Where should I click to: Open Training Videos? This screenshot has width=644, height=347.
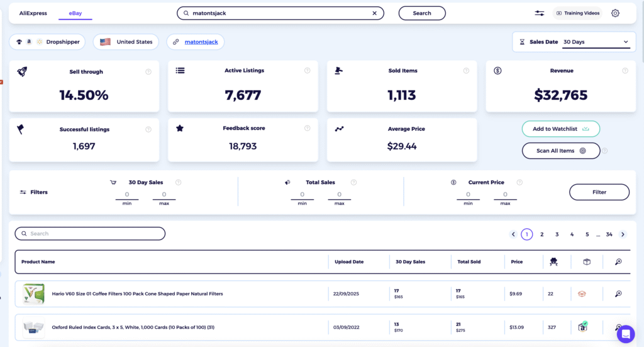[578, 13]
